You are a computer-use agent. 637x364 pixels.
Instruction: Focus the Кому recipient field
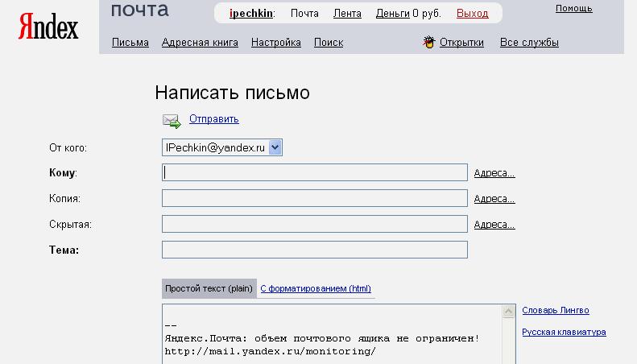(x=314, y=172)
